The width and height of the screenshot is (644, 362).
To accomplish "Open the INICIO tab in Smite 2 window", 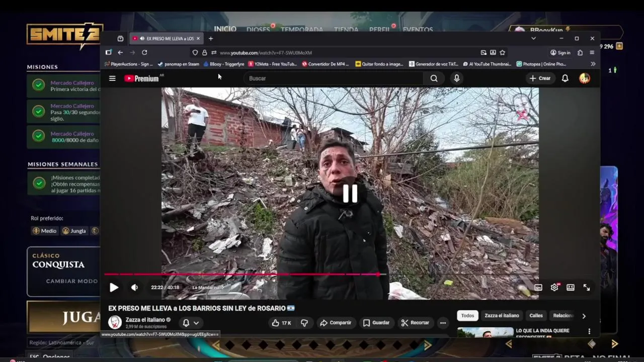I will point(225,29).
